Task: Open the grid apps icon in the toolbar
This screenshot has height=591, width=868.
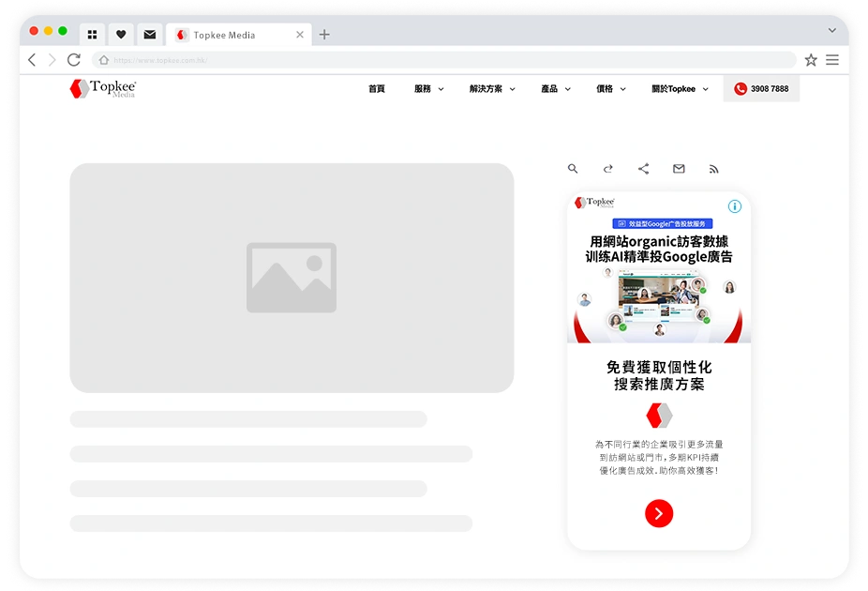Action: point(92,34)
